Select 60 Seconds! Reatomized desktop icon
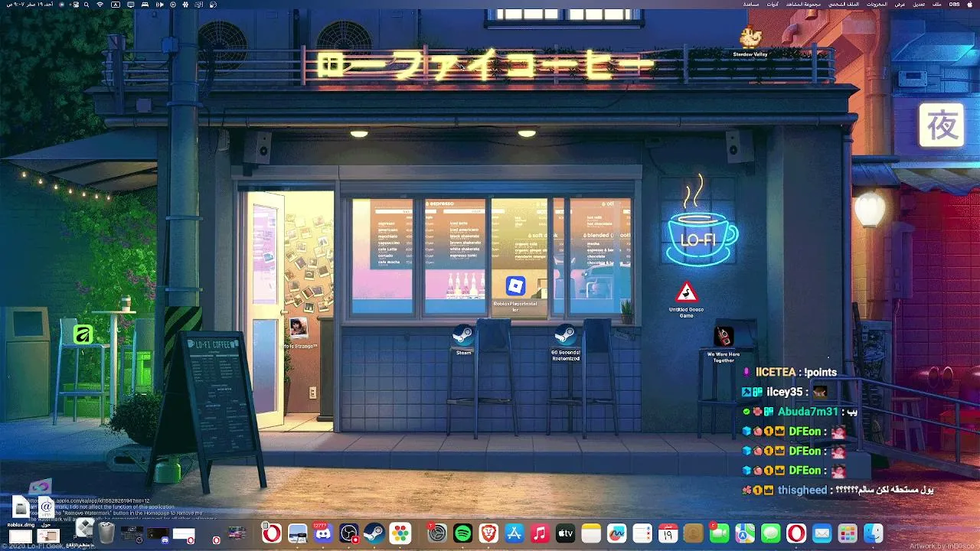The width and height of the screenshot is (980, 551). [x=566, y=342]
